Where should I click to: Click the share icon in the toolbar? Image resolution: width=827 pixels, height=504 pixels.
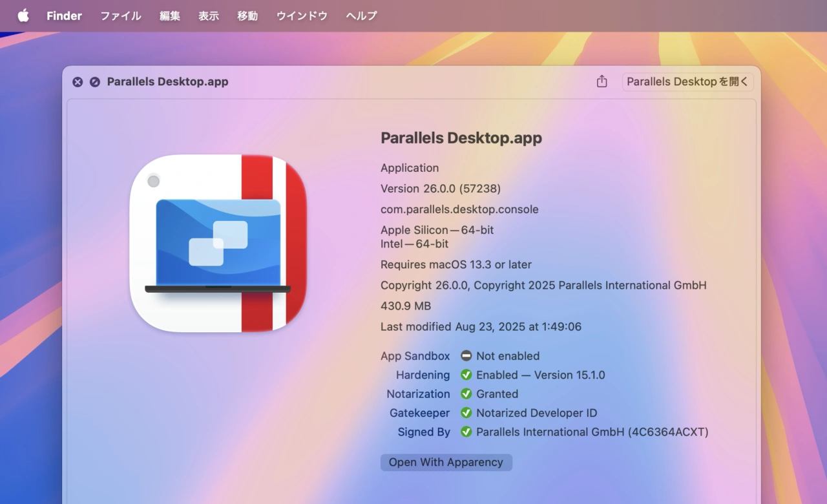[x=602, y=81]
